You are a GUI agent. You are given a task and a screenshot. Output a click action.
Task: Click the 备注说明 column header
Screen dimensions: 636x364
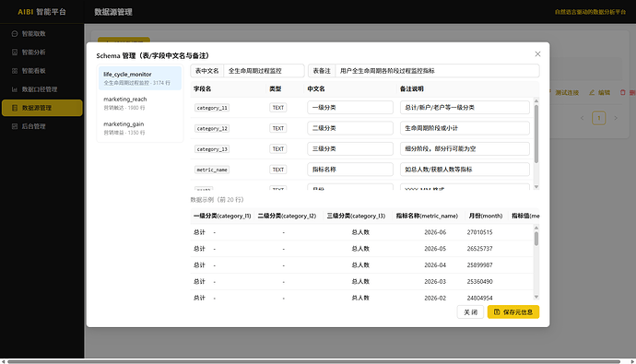(412, 88)
